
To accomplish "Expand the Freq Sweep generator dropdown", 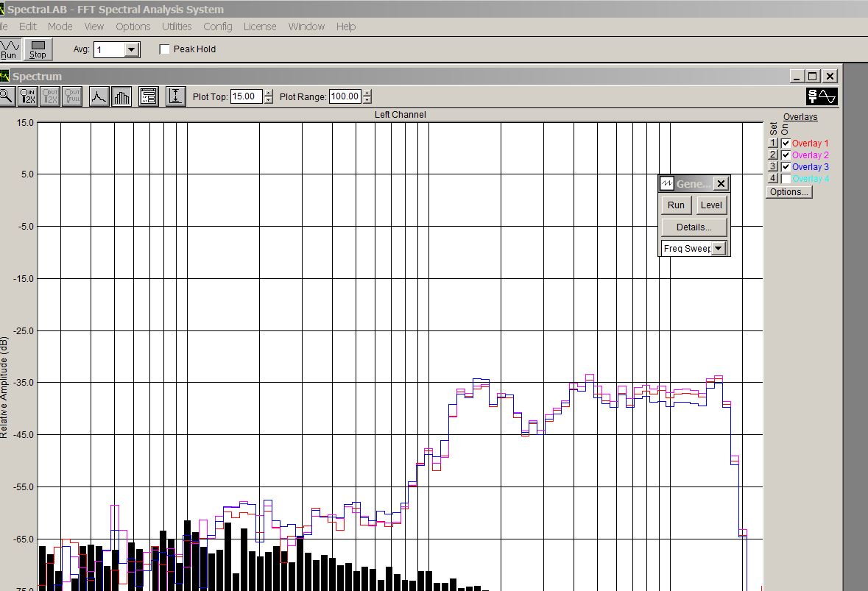I will point(718,249).
